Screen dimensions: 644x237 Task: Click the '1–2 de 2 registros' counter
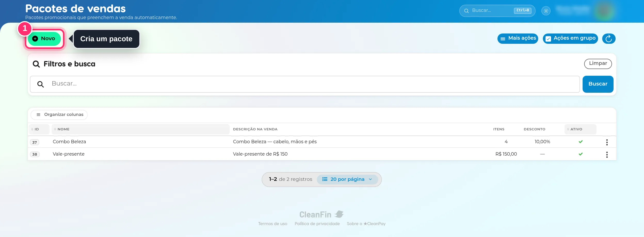pyautogui.click(x=291, y=179)
